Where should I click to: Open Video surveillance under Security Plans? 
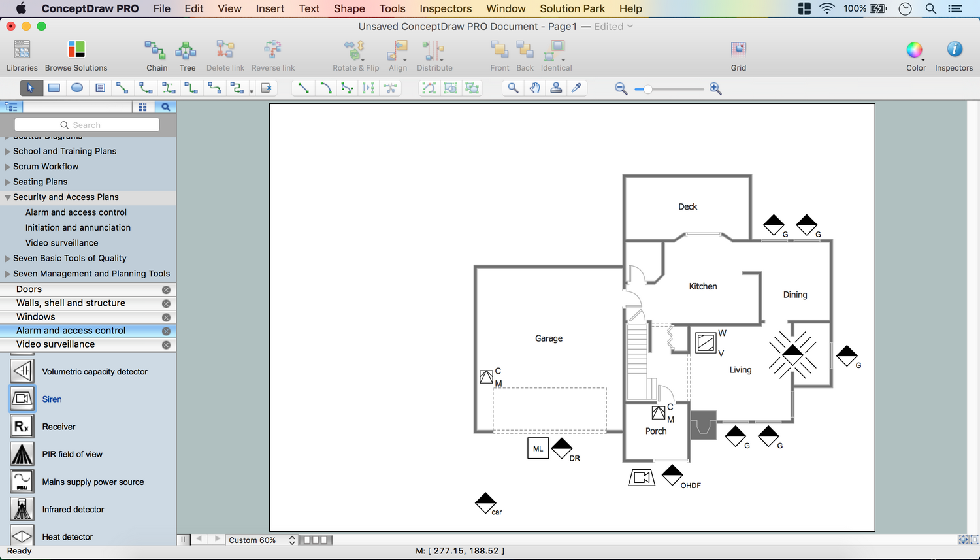point(61,243)
